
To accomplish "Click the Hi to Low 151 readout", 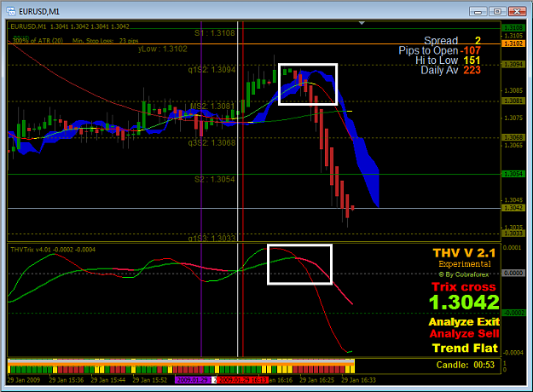I will pos(448,61).
